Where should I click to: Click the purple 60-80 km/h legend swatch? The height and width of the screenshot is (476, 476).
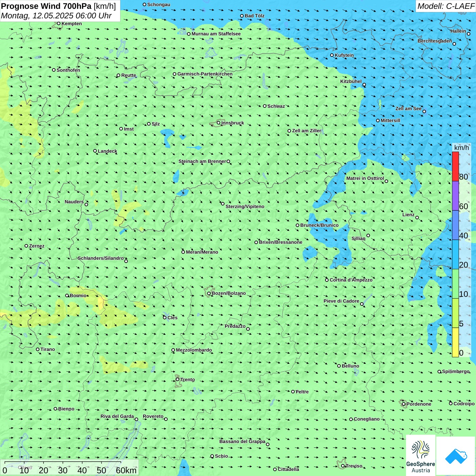click(455, 196)
